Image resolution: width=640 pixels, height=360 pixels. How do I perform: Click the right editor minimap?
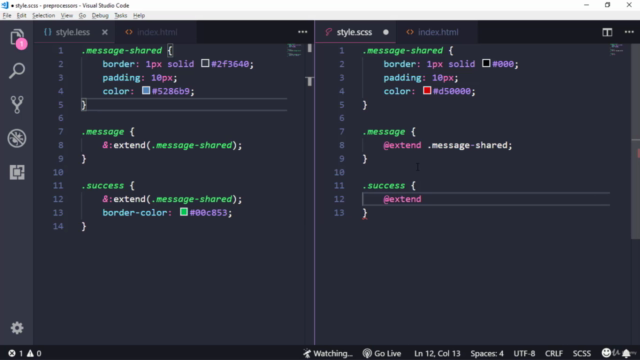(616, 49)
